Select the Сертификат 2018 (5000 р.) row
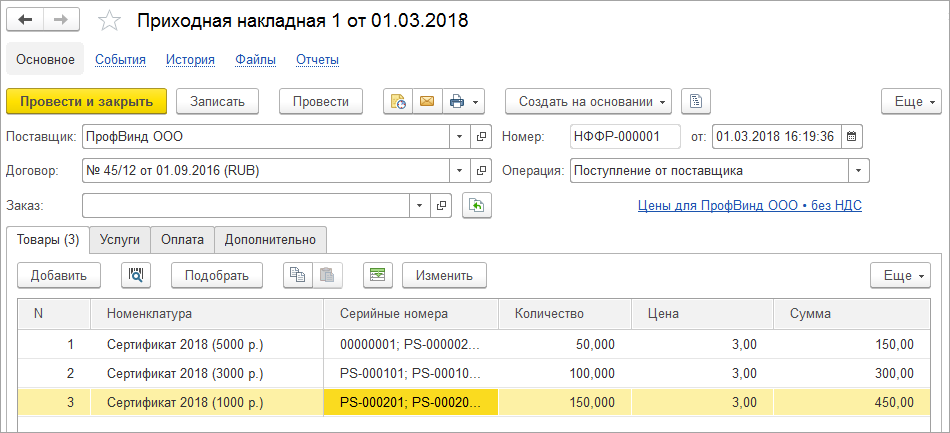The height and width of the screenshot is (433, 950). click(x=185, y=345)
